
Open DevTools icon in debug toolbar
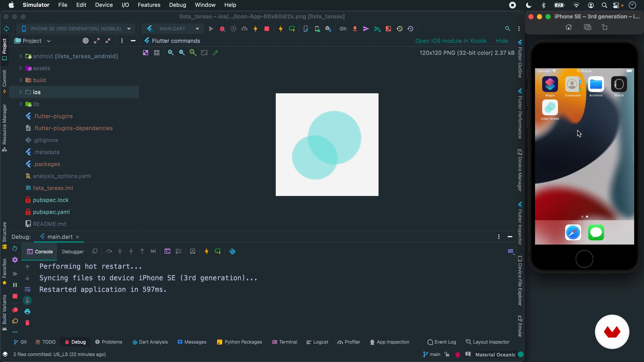[232, 251]
